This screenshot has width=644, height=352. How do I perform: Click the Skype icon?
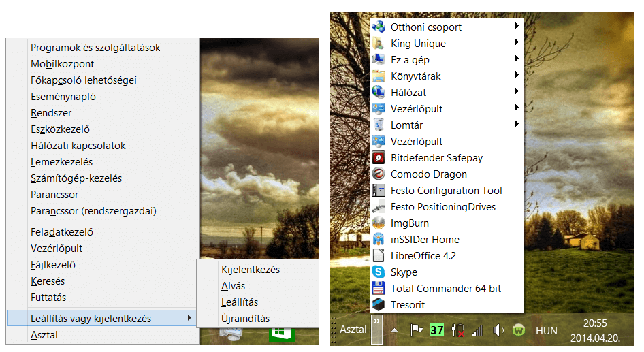click(x=379, y=272)
